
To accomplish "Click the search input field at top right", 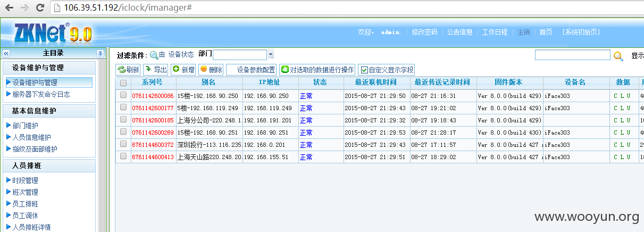I will [x=573, y=55].
